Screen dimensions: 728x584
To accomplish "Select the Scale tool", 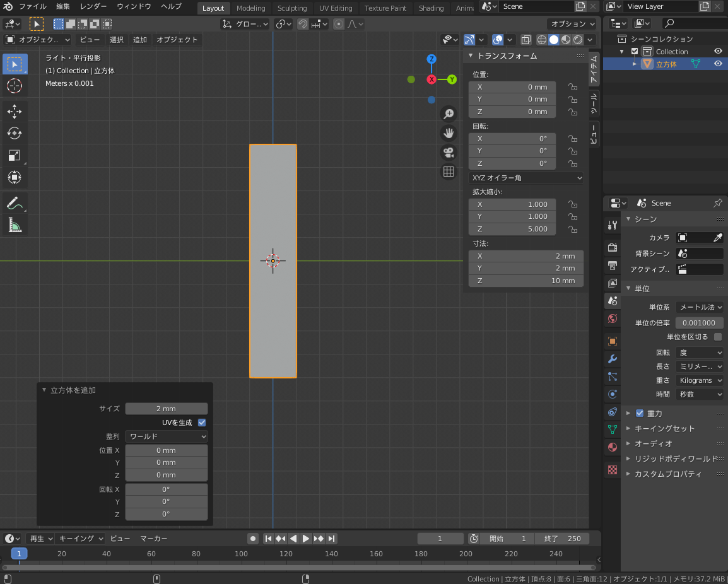I will click(15, 155).
